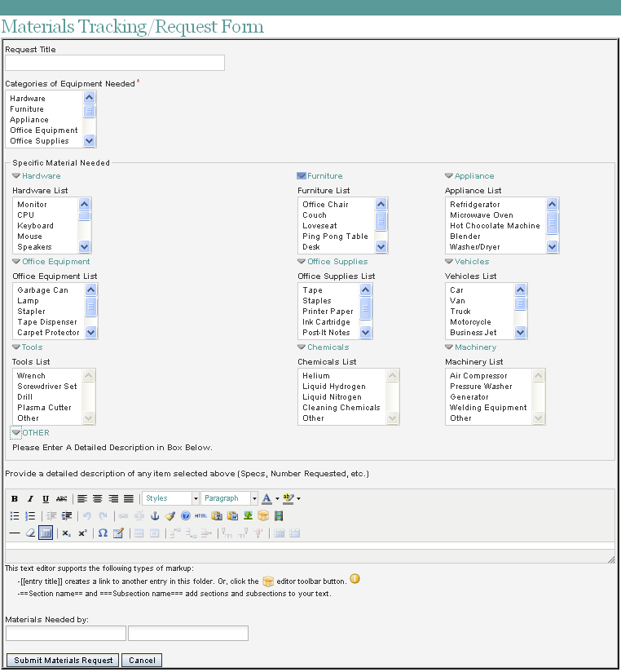
Task: Collapse the Hardware section
Action: pos(16,175)
